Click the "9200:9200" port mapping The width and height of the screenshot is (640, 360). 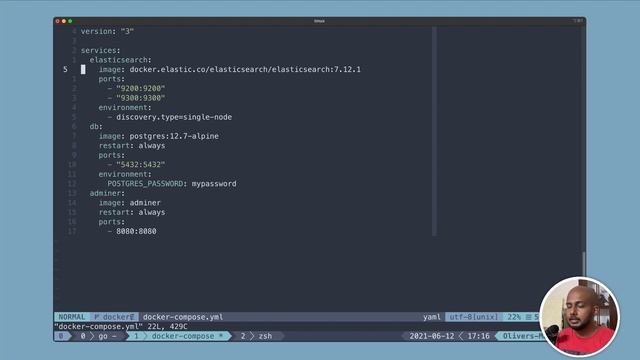[x=140, y=88]
